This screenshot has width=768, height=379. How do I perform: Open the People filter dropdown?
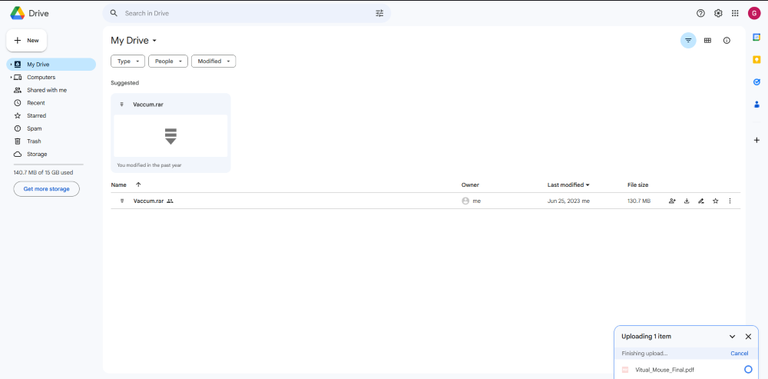tap(168, 61)
